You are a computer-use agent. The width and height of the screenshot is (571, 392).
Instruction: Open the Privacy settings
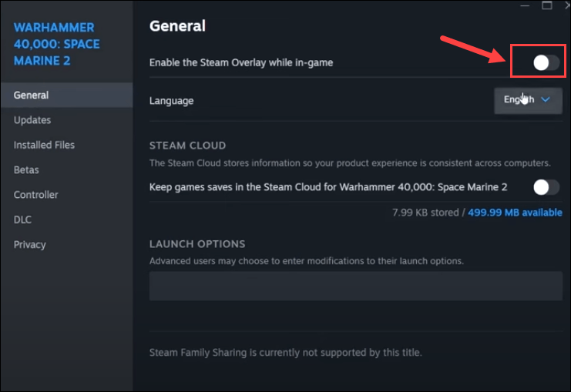(x=30, y=244)
